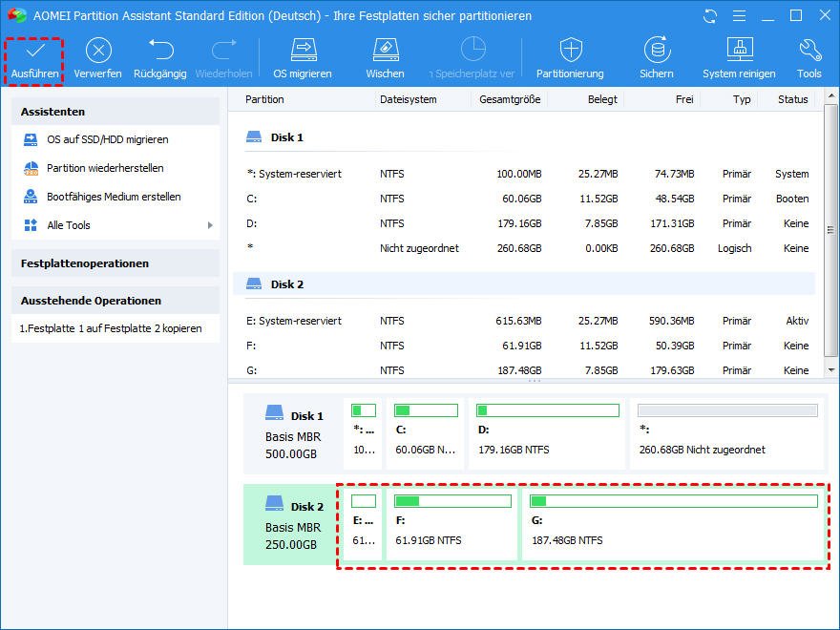Select Disk 1 header row in list

[x=524, y=137]
